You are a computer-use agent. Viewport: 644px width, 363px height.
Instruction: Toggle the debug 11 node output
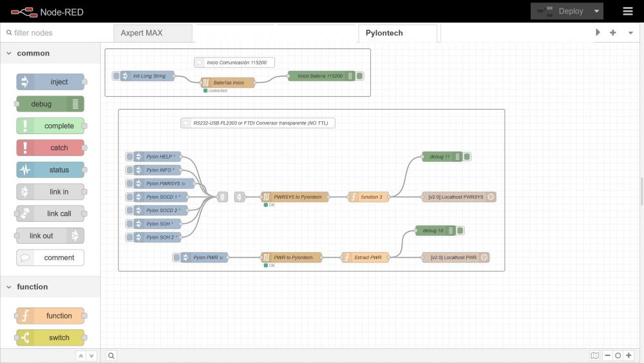[467, 157]
